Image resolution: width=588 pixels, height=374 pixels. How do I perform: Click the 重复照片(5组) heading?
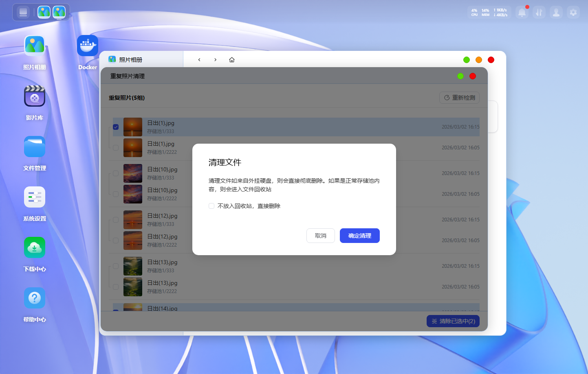127,98
